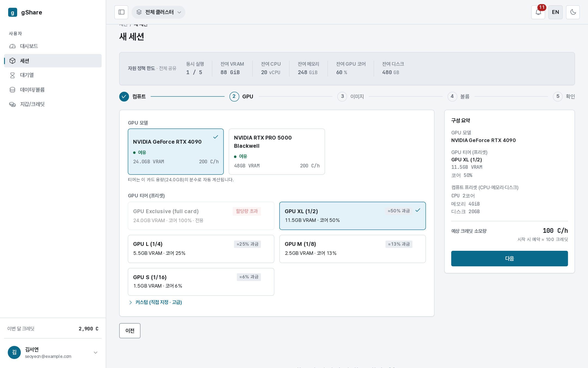Click the ≈50% 과금 badge

[399, 211]
